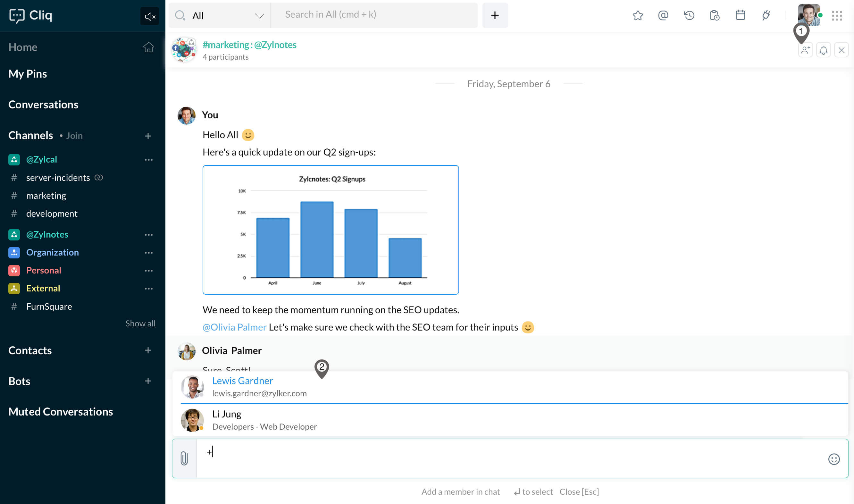Add a new contact with plus icon
This screenshot has width=854, height=504.
pyautogui.click(x=148, y=350)
